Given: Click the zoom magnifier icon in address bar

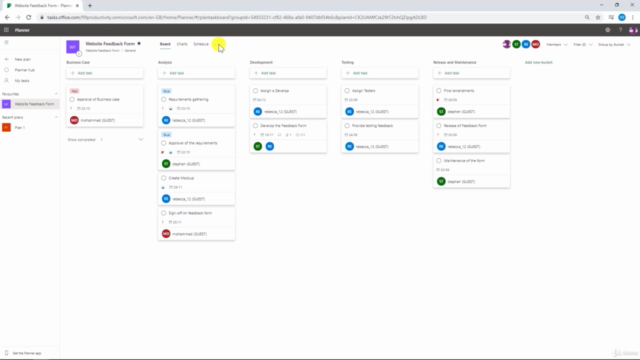Looking at the screenshot, I should pyautogui.click(x=587, y=17).
